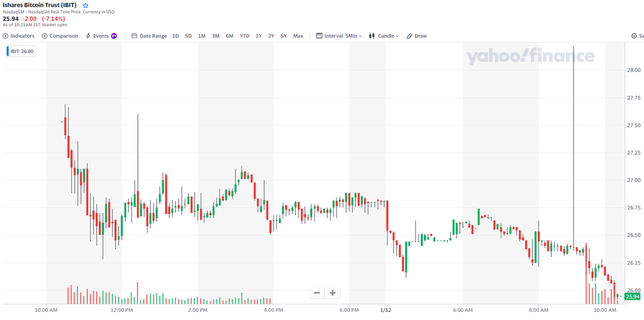Open the Events menu

pyautogui.click(x=101, y=36)
